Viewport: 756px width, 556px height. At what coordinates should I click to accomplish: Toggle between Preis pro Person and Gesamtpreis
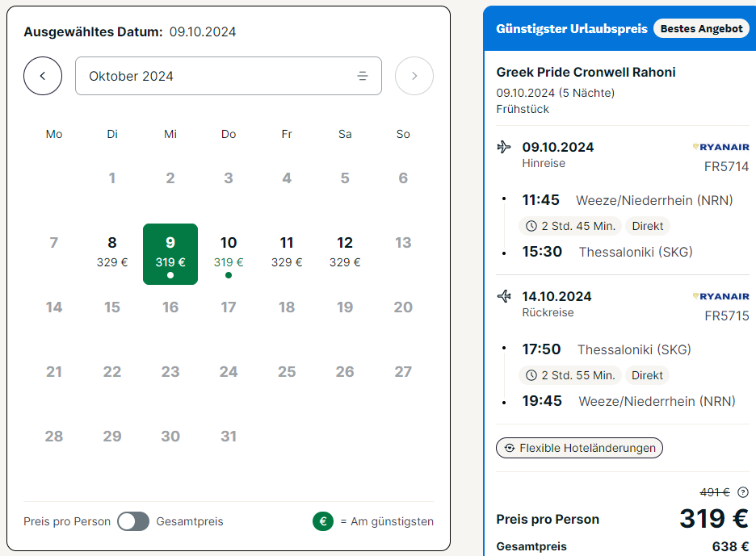coord(133,521)
